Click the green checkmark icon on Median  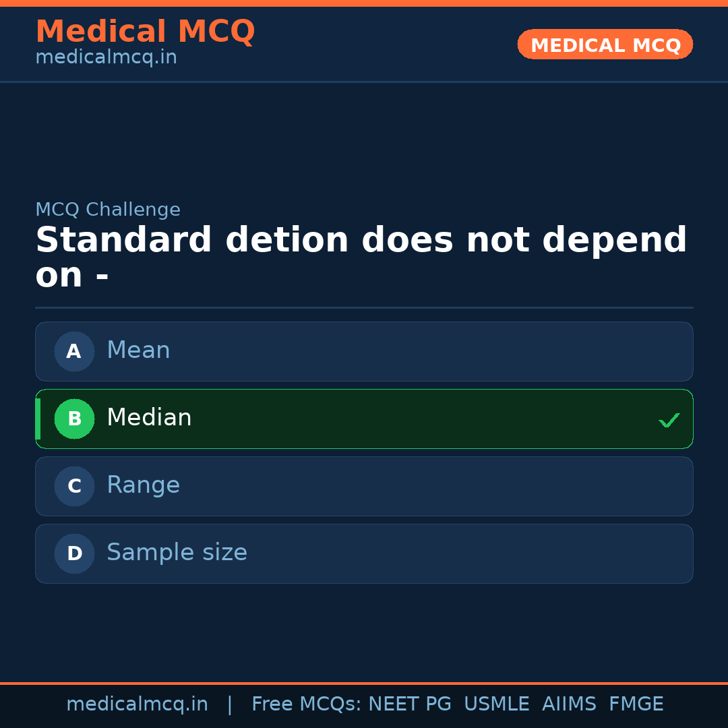coord(669,419)
